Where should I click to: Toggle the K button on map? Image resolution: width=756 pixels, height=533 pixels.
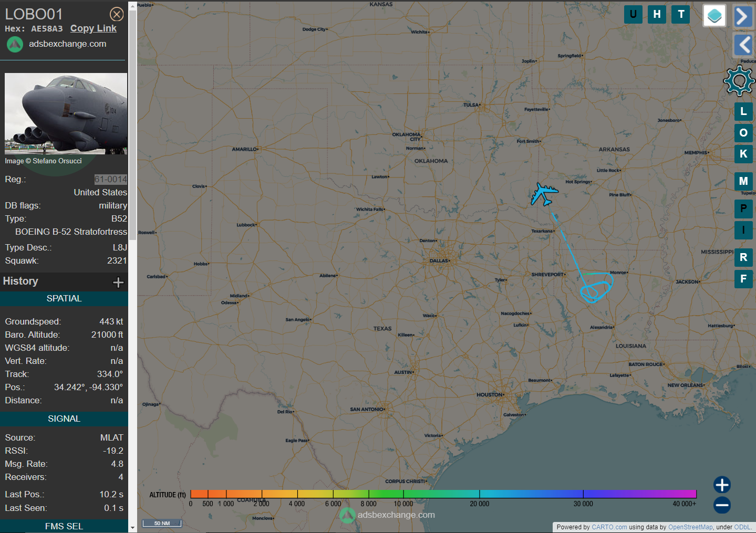(743, 154)
